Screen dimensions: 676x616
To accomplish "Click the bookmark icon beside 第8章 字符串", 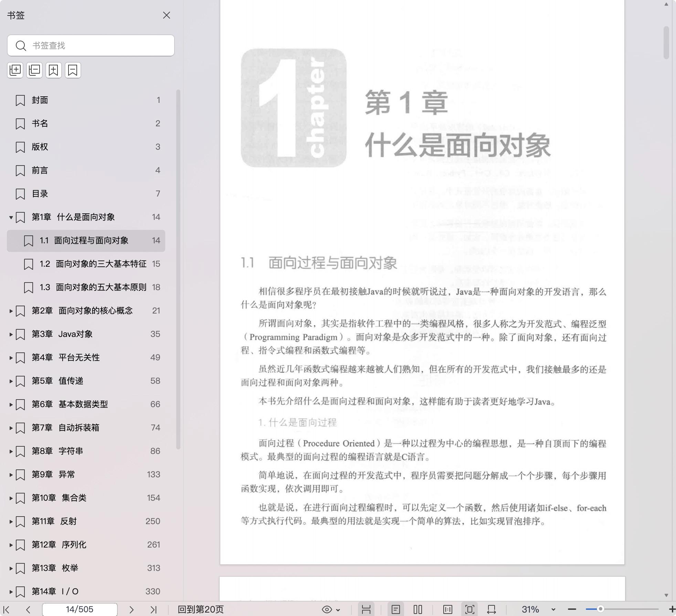I will (20, 452).
